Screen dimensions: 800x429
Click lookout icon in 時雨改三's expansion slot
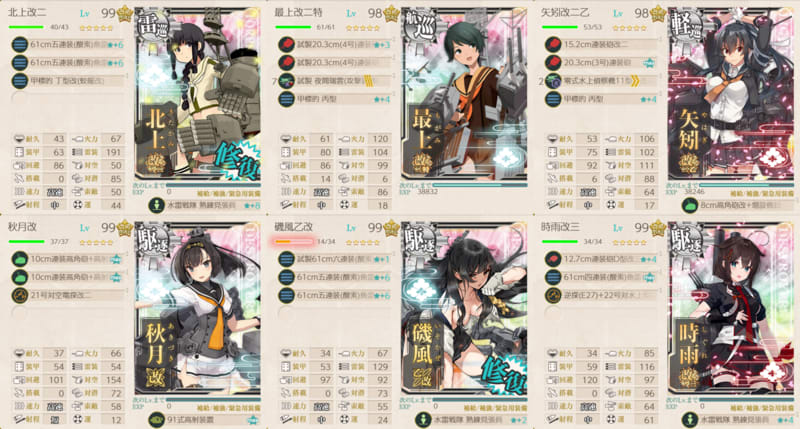click(690, 420)
